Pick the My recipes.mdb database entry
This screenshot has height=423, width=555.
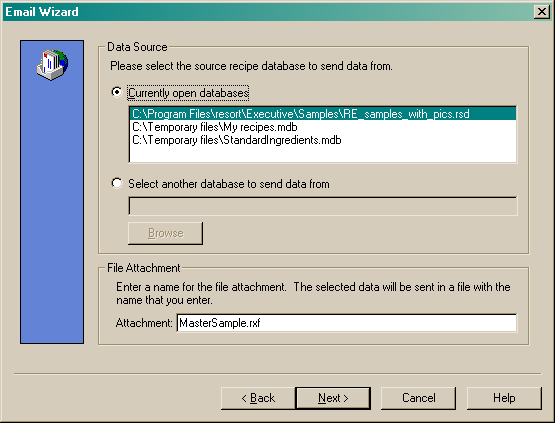pyautogui.click(x=322, y=127)
